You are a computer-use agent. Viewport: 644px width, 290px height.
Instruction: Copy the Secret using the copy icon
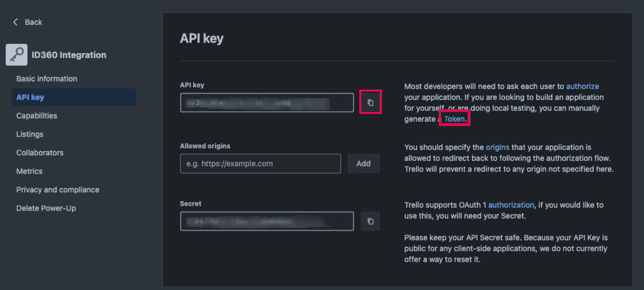click(370, 221)
